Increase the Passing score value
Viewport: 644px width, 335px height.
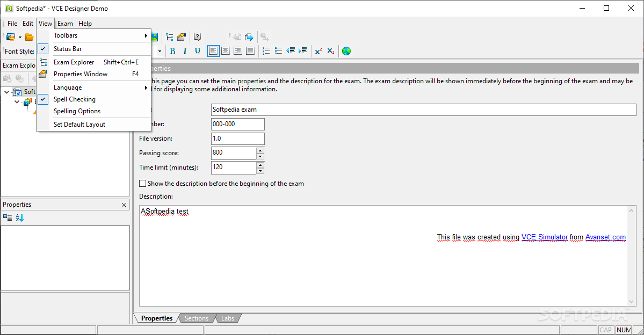260,150
